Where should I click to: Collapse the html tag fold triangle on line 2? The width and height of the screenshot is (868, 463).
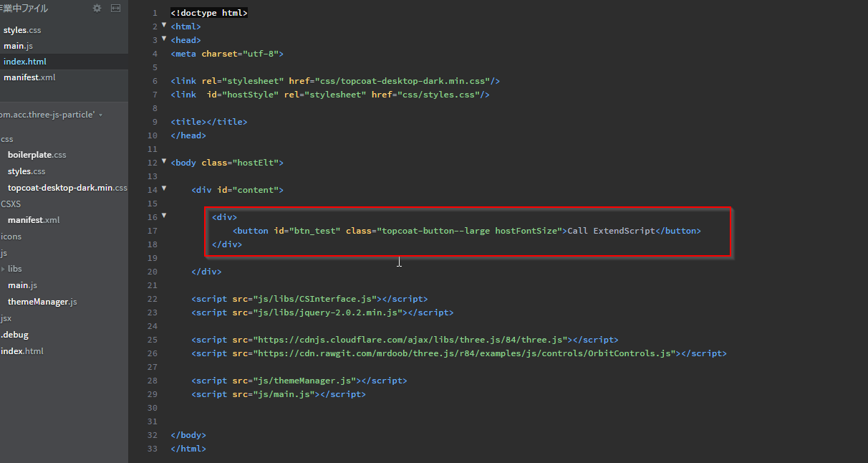click(x=164, y=25)
